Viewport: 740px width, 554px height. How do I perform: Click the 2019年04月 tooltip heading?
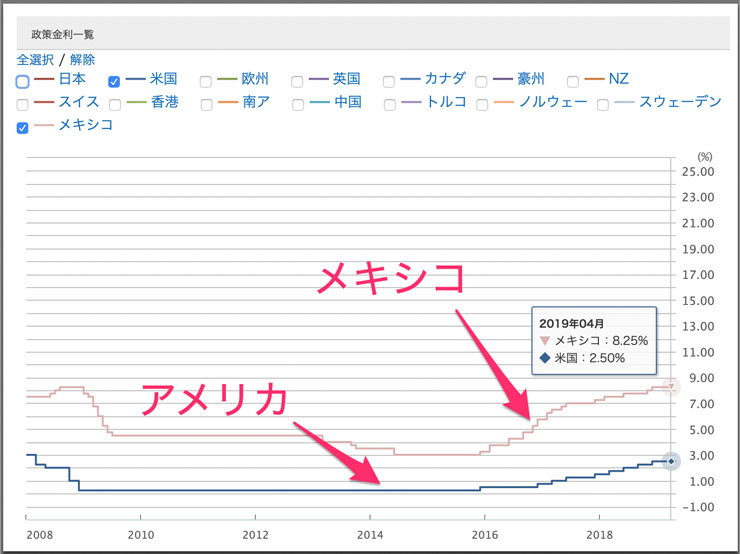(x=572, y=324)
